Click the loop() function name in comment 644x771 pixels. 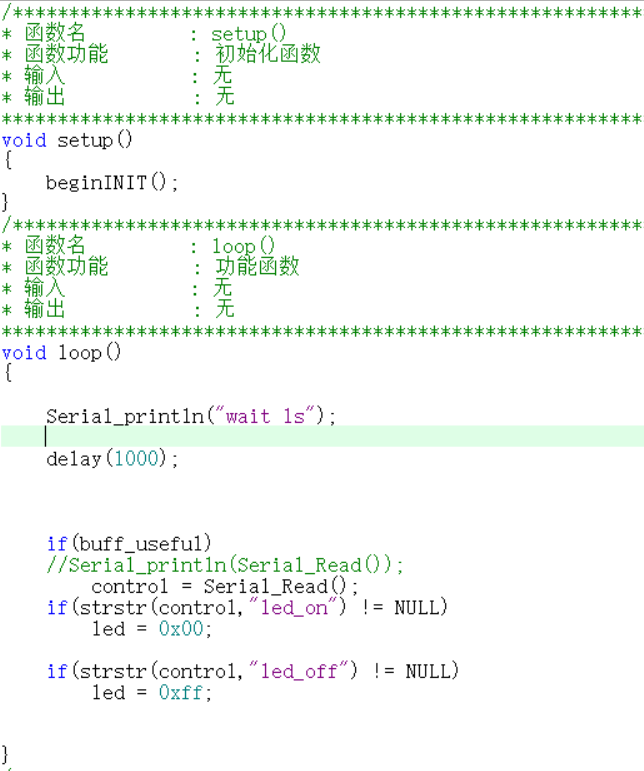tap(243, 246)
